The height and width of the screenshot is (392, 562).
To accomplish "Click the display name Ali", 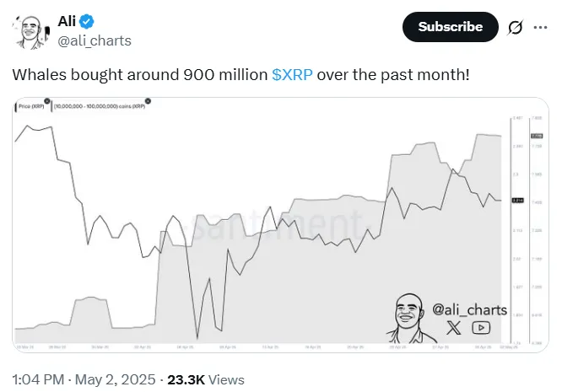I will pos(67,21).
